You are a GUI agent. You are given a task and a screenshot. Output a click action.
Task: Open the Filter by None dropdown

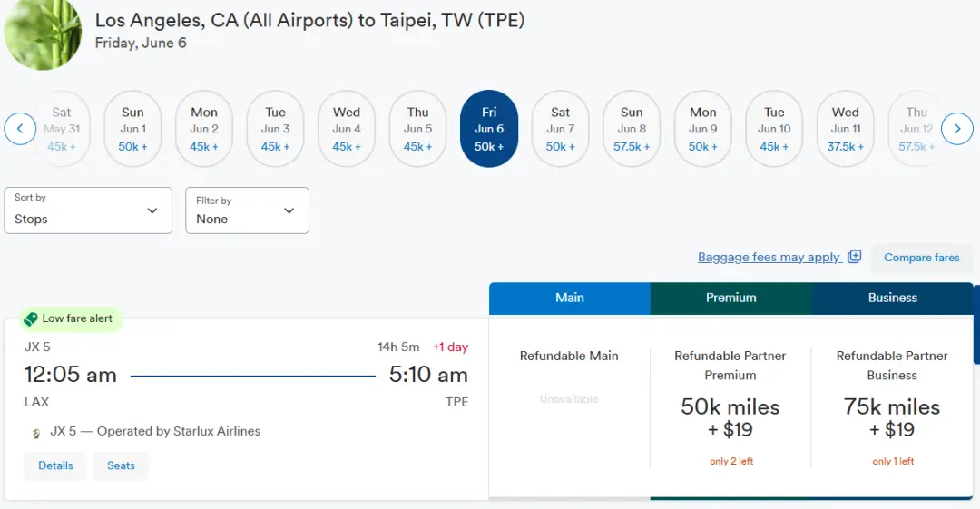click(247, 210)
